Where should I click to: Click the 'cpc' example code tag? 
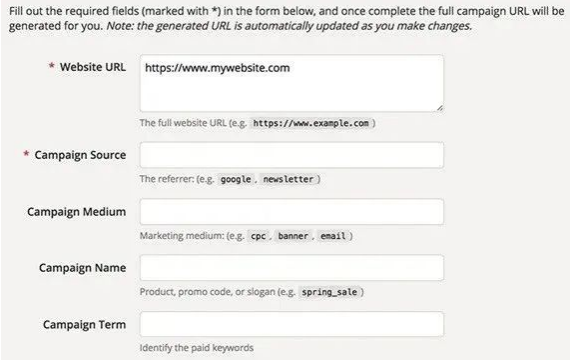coord(258,236)
